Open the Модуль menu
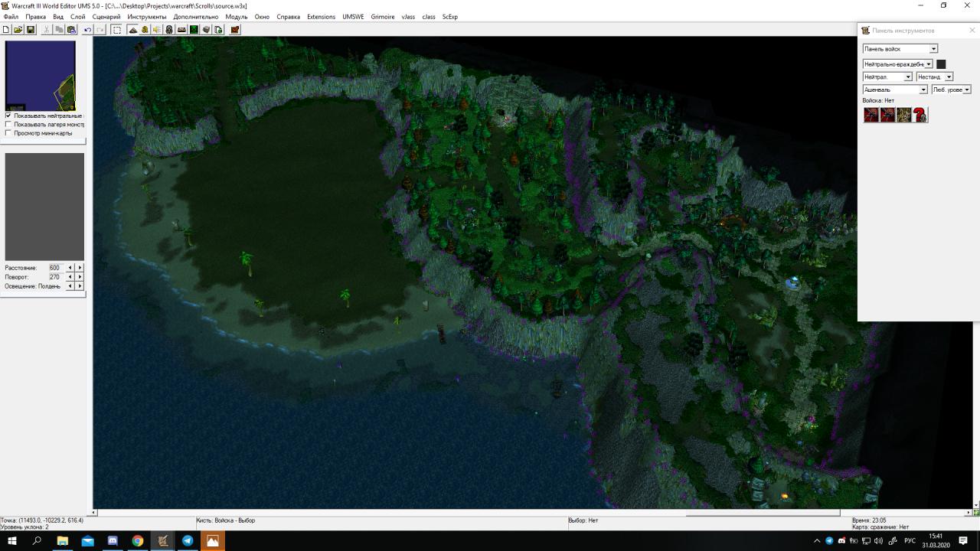 pyautogui.click(x=237, y=17)
